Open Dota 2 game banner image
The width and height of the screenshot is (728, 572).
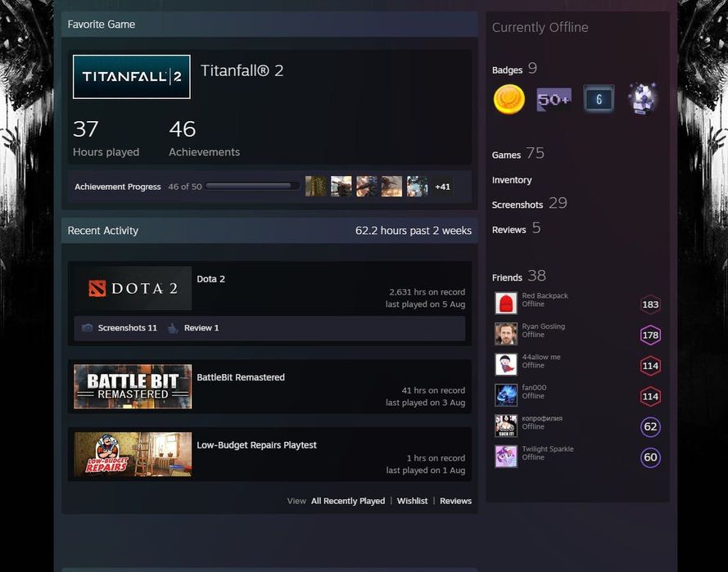133,288
